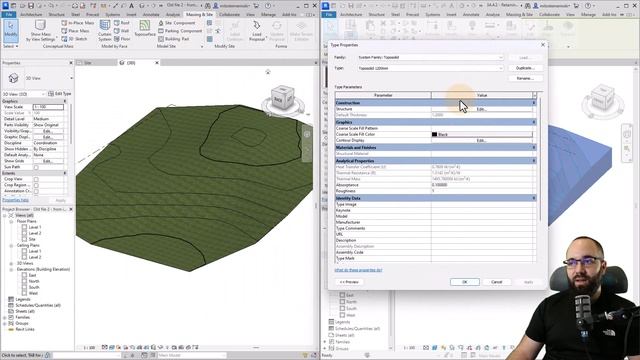The height and width of the screenshot is (360, 640).
Task: Create a Building Pad
Action: click(x=173, y=39)
